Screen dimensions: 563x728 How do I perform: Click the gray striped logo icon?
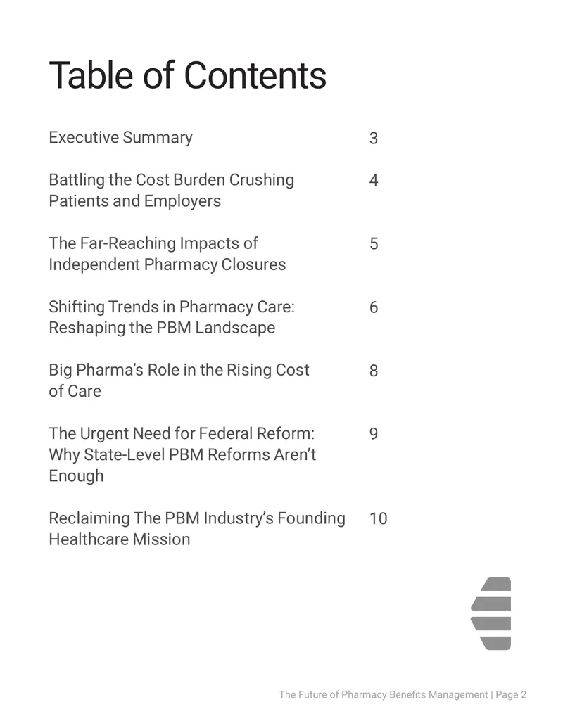pos(491,613)
